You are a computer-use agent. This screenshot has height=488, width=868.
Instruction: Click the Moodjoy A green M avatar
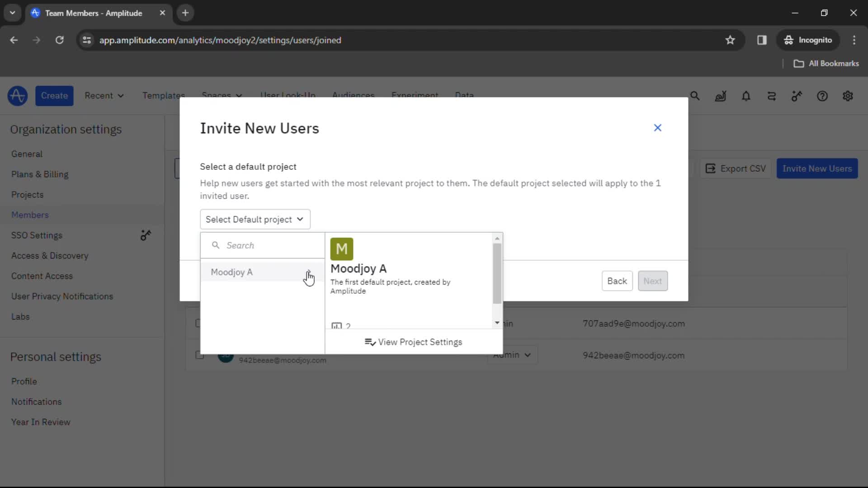pyautogui.click(x=342, y=249)
